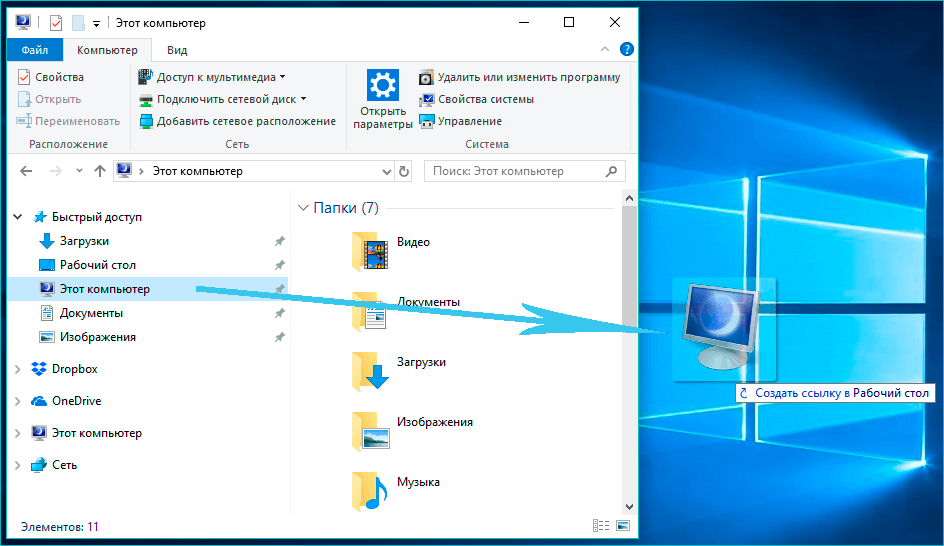The width and height of the screenshot is (944, 546).
Task: Click the Open Settings gear icon
Action: click(x=382, y=85)
